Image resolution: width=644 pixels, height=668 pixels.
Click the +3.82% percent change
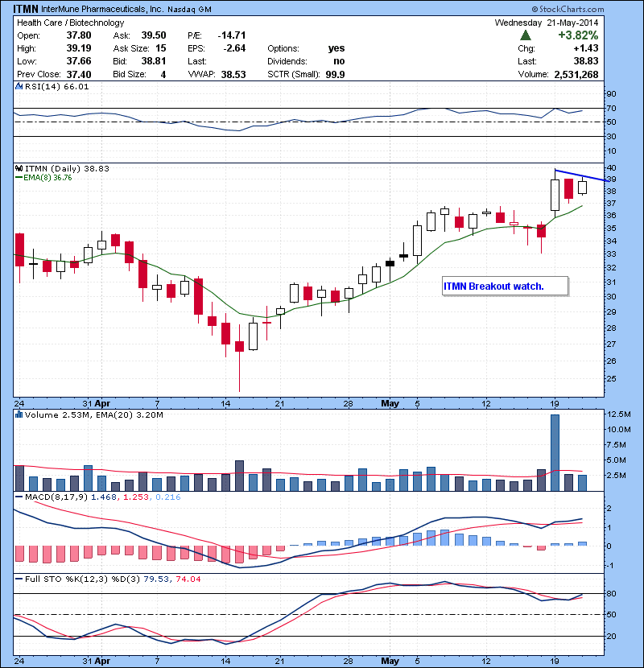pos(578,35)
